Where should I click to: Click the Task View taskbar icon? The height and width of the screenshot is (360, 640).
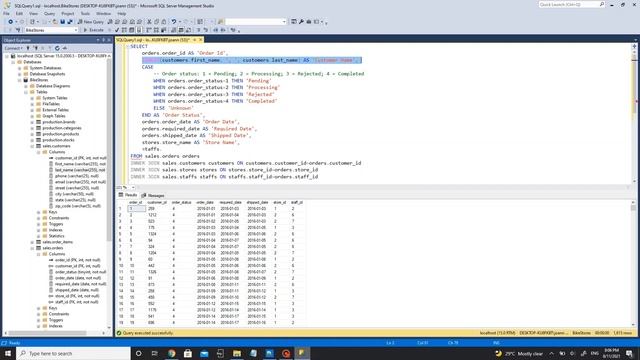point(155,353)
